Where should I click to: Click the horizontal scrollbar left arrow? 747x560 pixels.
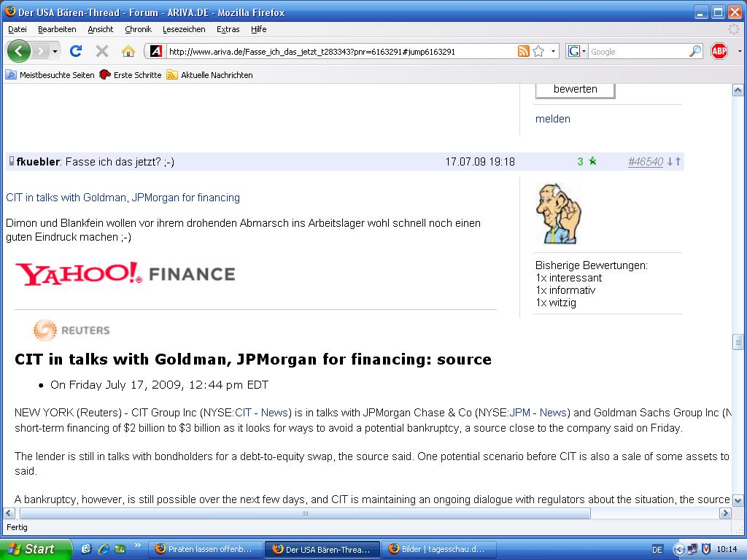point(9,513)
